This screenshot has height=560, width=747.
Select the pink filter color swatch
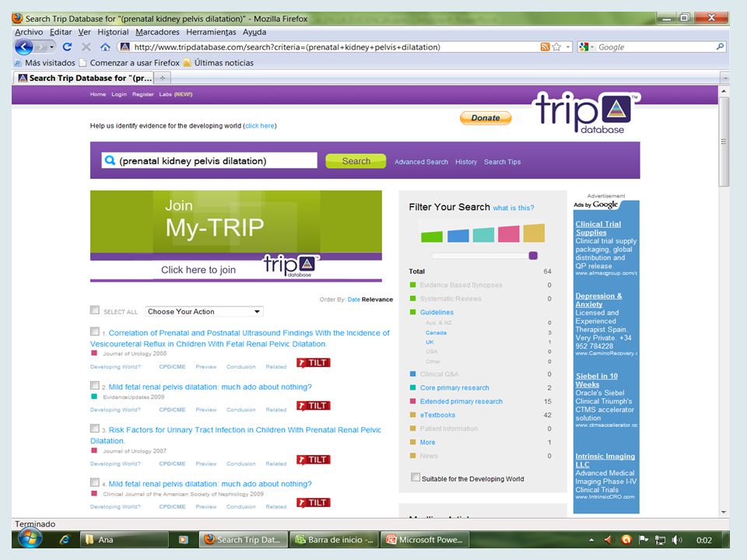tap(508, 234)
